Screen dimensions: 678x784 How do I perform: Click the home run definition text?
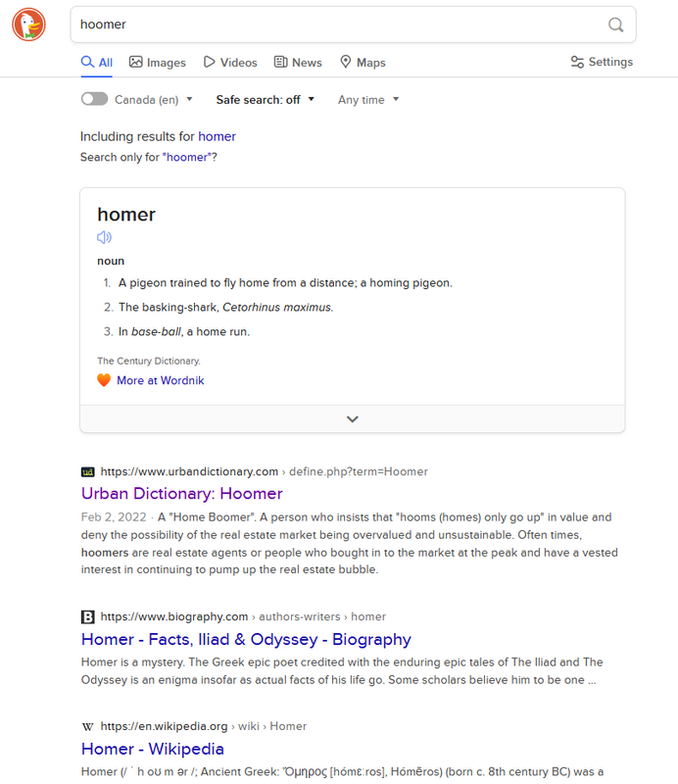pyautogui.click(x=184, y=331)
